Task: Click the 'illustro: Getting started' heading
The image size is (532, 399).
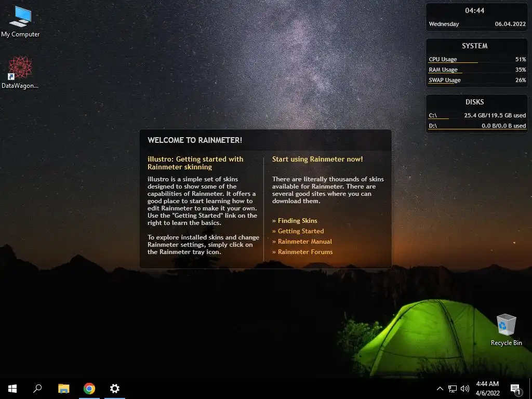Action: click(195, 163)
